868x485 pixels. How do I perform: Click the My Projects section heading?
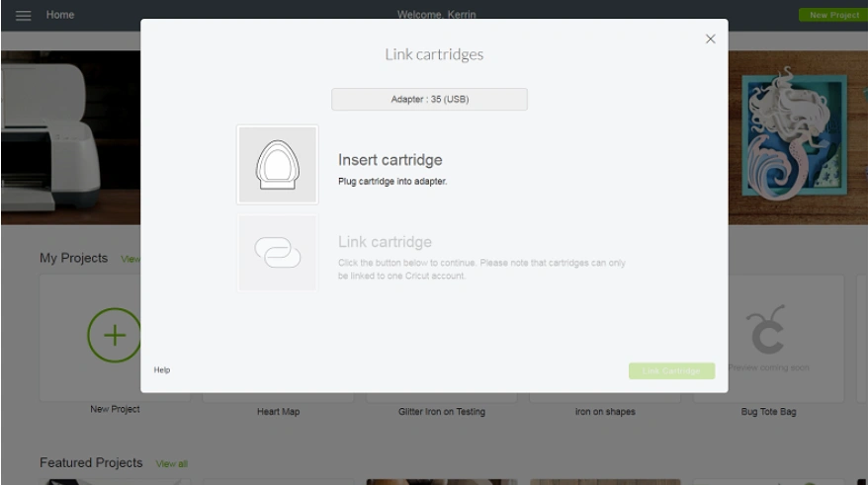coord(73,258)
